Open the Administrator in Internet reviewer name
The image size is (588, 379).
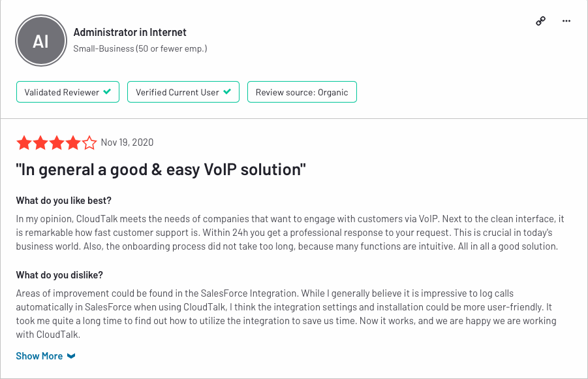pos(130,32)
